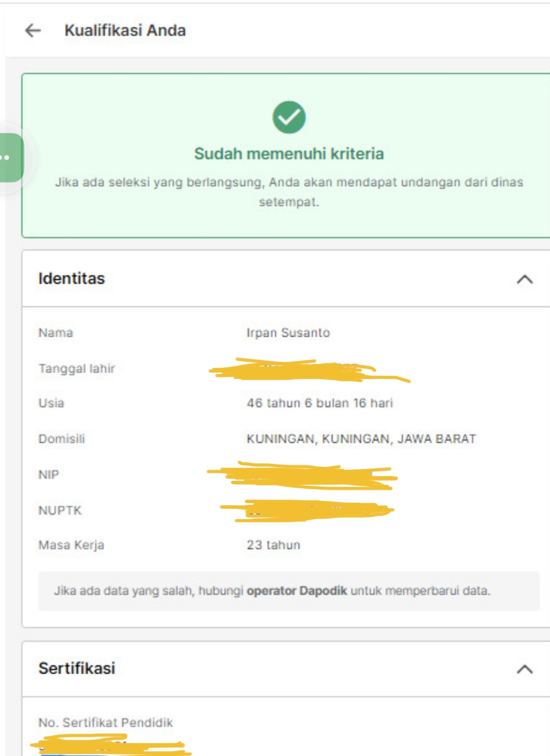Image resolution: width=550 pixels, height=756 pixels.
Task: Click the NUPTK field label
Action: click(x=60, y=510)
